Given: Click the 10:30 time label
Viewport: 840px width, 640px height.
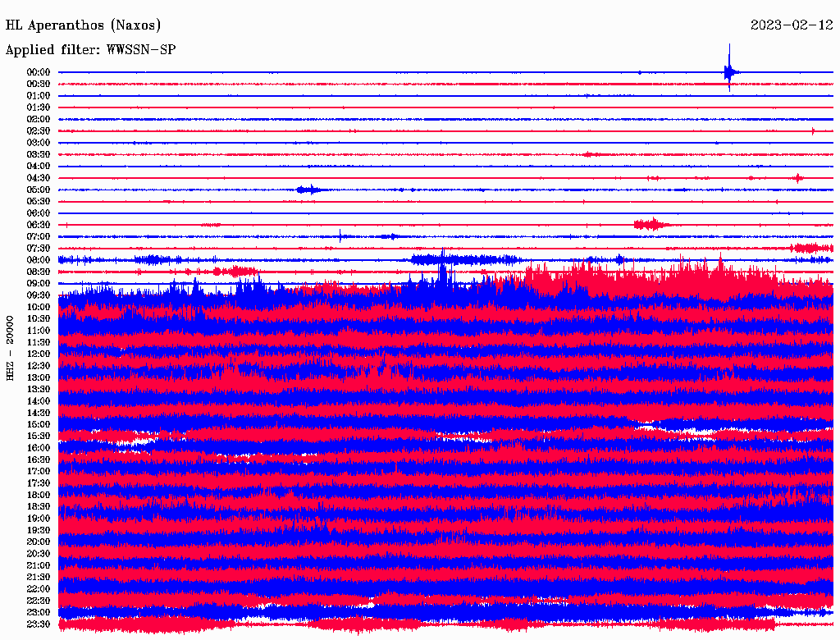Looking at the screenshot, I should tap(39, 318).
